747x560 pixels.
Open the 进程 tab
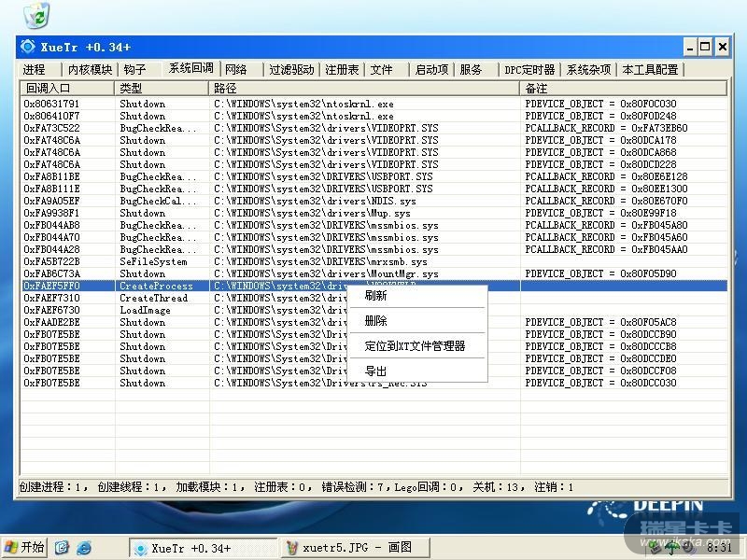pos(35,70)
